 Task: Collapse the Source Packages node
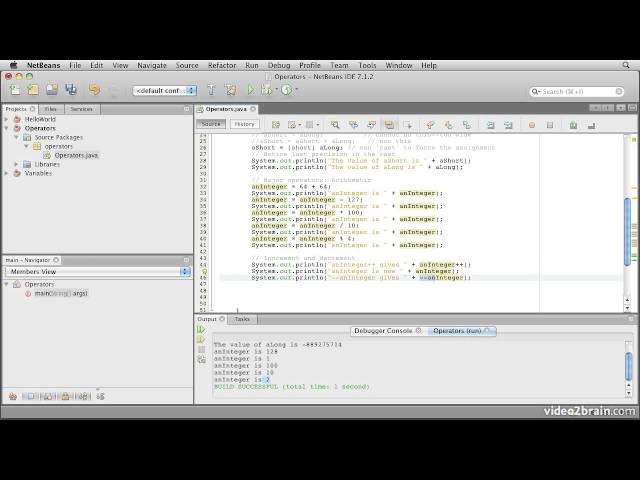tap(16, 137)
